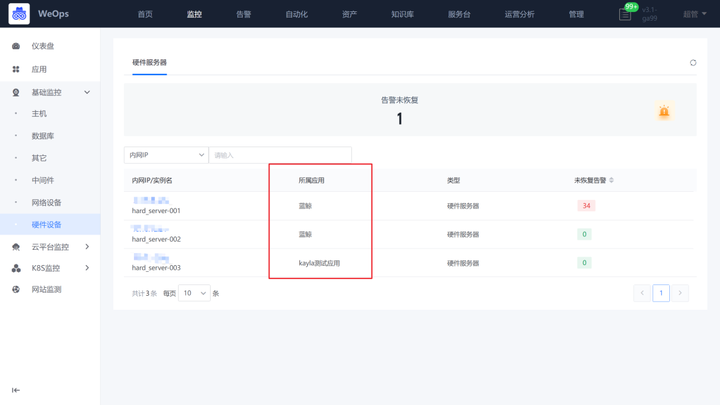
Task: Click the 云平台监控 cloud icon
Action: (16, 247)
